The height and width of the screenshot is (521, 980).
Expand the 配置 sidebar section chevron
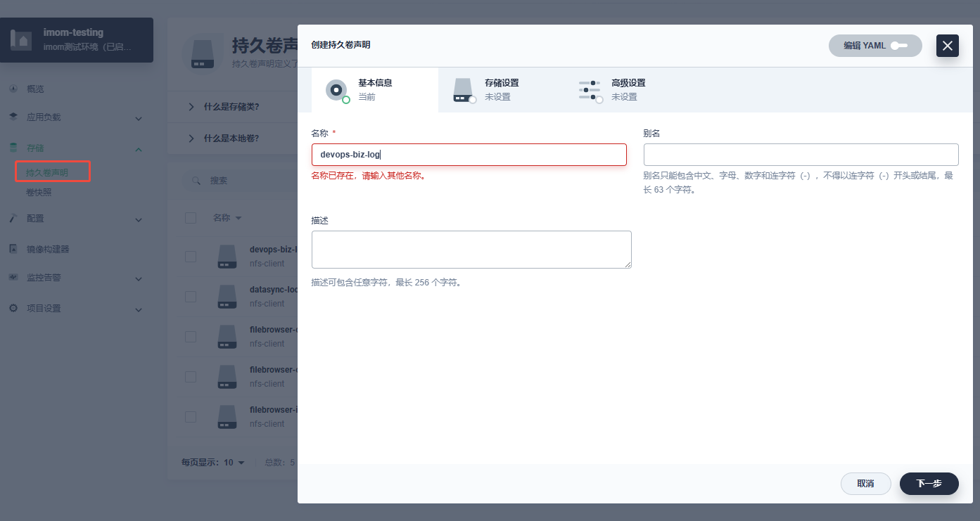139,219
